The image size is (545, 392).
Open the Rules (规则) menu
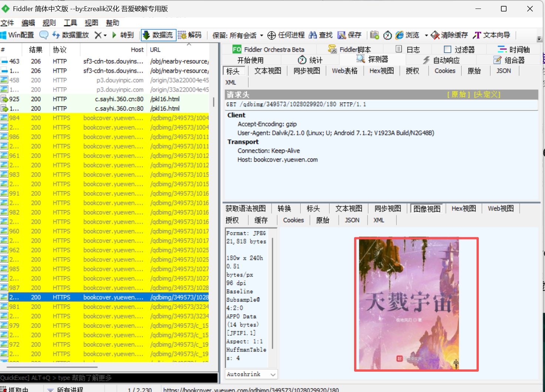pos(49,23)
